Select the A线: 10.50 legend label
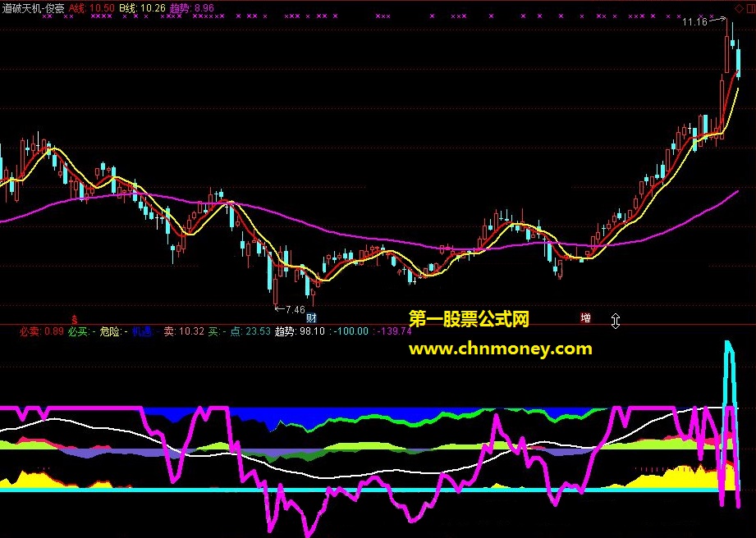This screenshot has width=756, height=538. [x=92, y=8]
